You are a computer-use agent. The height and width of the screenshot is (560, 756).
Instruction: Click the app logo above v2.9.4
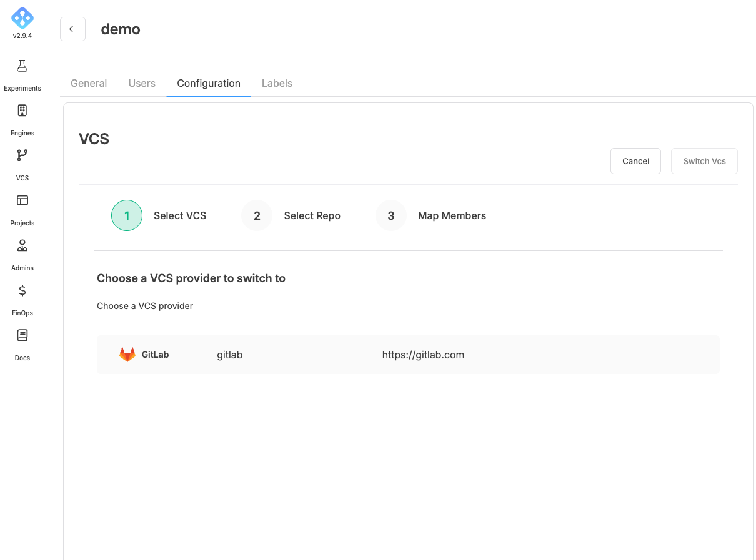click(x=22, y=17)
